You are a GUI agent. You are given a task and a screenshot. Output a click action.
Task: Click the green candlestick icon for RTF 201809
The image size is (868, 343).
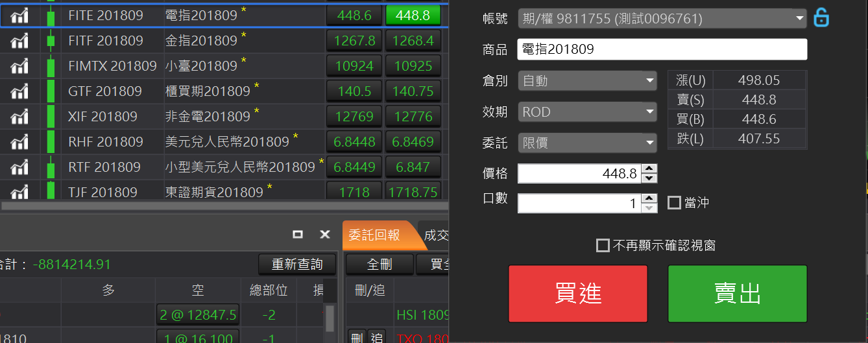pyautogui.click(x=51, y=167)
